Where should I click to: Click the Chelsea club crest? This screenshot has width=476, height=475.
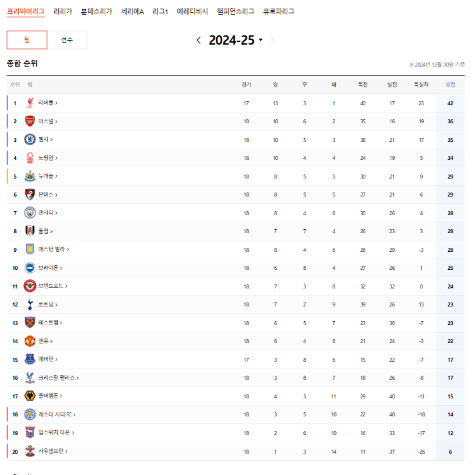coord(30,139)
